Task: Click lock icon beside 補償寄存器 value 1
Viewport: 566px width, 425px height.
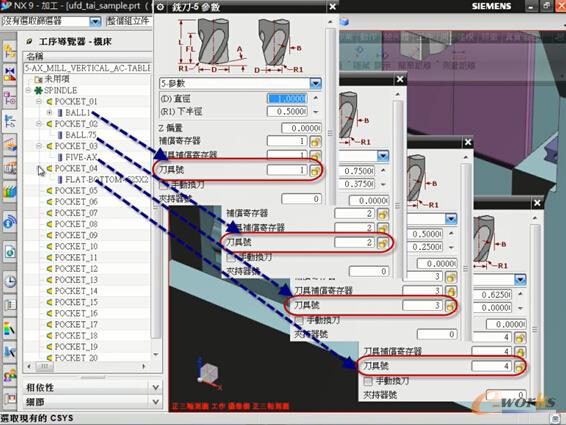Action: tap(315, 141)
